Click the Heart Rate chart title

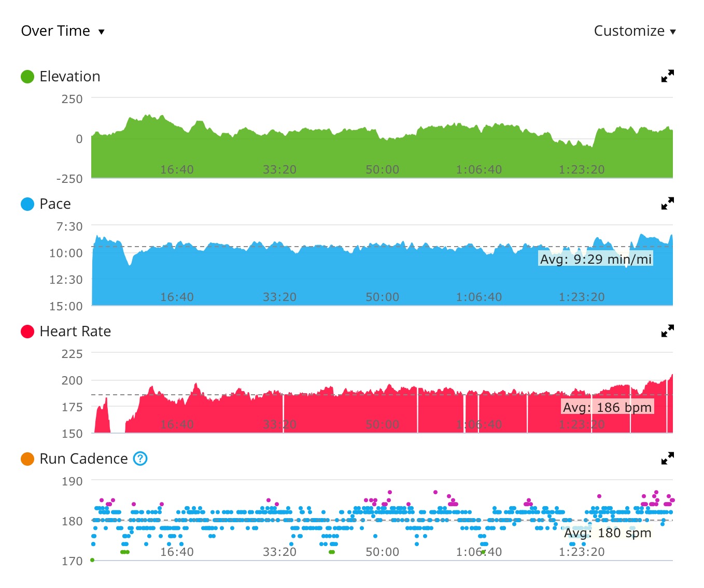tap(75, 332)
